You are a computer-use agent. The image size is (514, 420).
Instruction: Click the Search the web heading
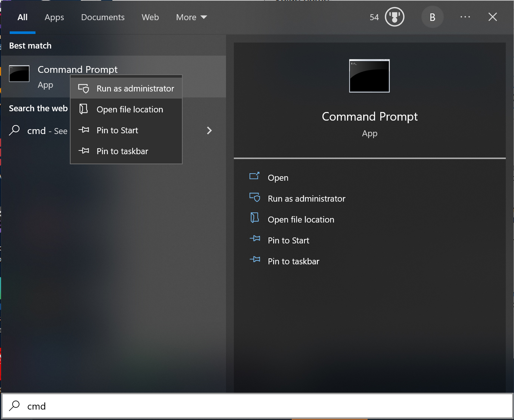point(38,108)
